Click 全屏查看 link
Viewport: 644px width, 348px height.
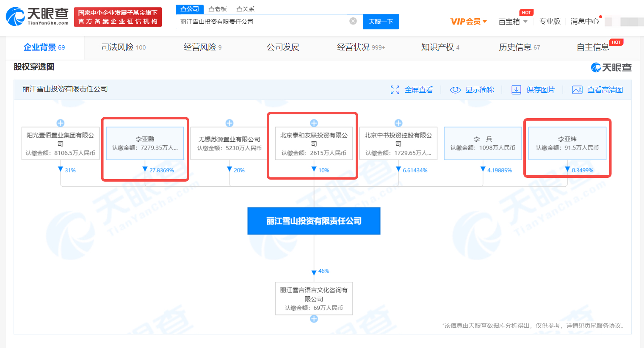419,90
